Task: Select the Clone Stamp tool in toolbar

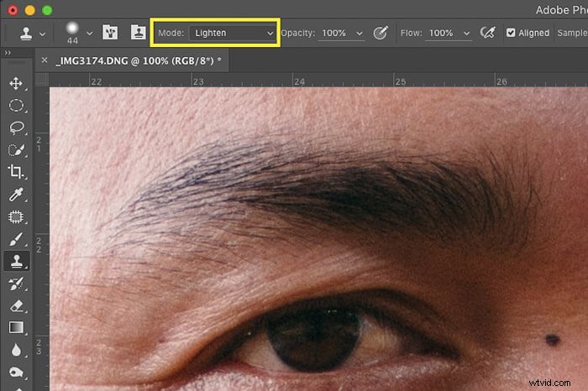Action: (x=16, y=261)
